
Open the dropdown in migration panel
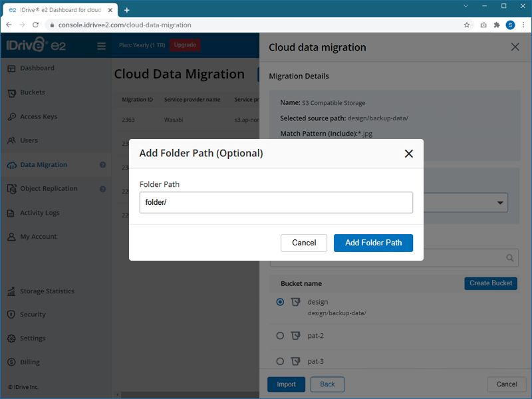tap(499, 203)
